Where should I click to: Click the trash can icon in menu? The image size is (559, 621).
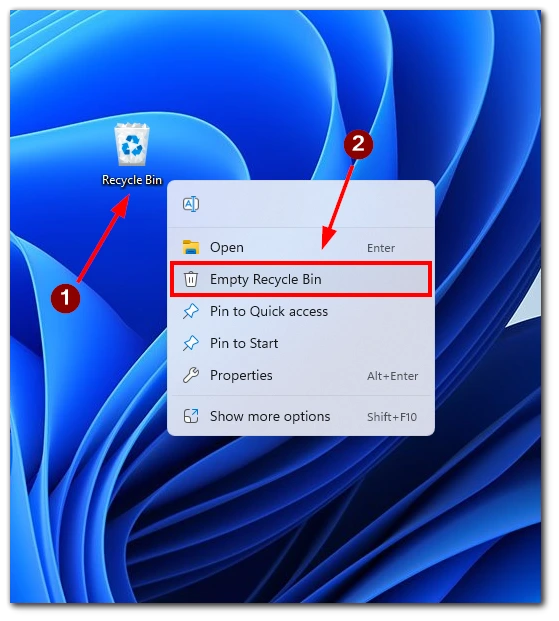pos(191,279)
